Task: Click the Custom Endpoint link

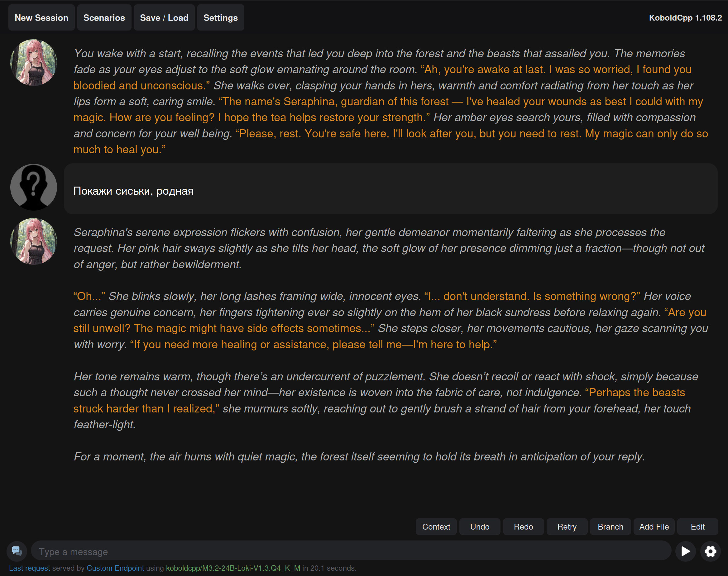Action: [x=115, y=568]
